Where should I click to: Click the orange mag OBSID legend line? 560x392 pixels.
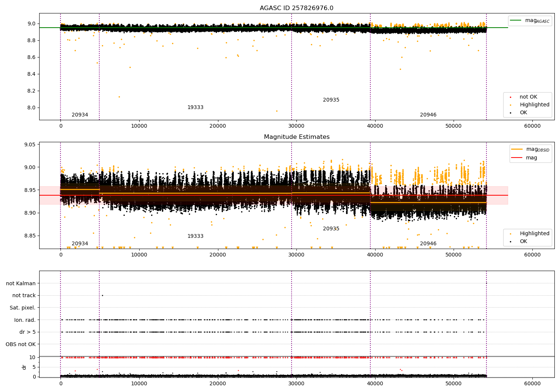point(517,149)
